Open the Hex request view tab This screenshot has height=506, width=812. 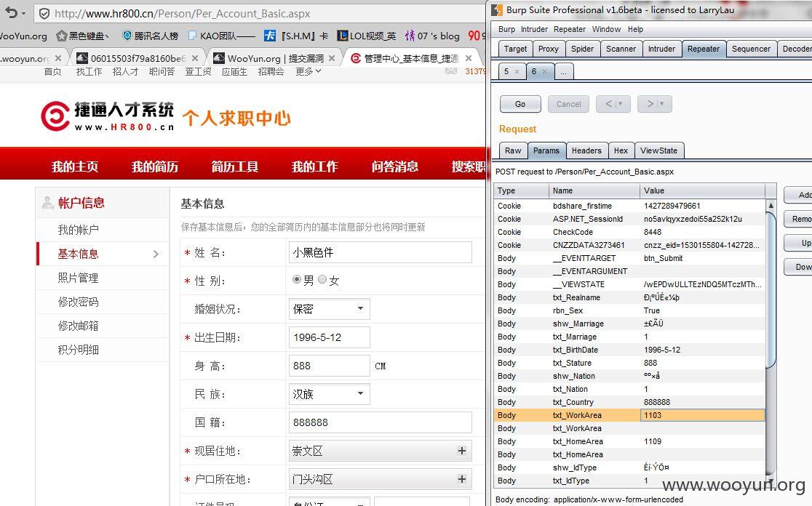tap(621, 150)
